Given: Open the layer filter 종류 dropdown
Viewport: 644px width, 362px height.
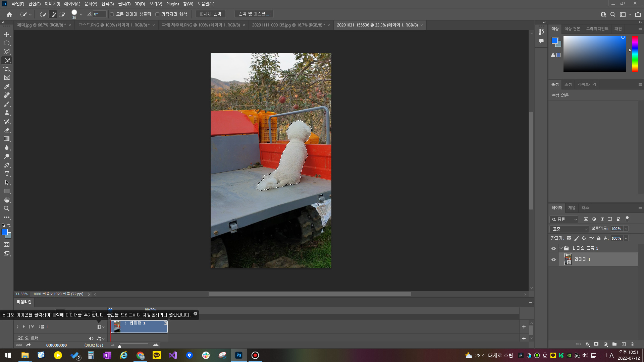Looking at the screenshot, I should [564, 219].
